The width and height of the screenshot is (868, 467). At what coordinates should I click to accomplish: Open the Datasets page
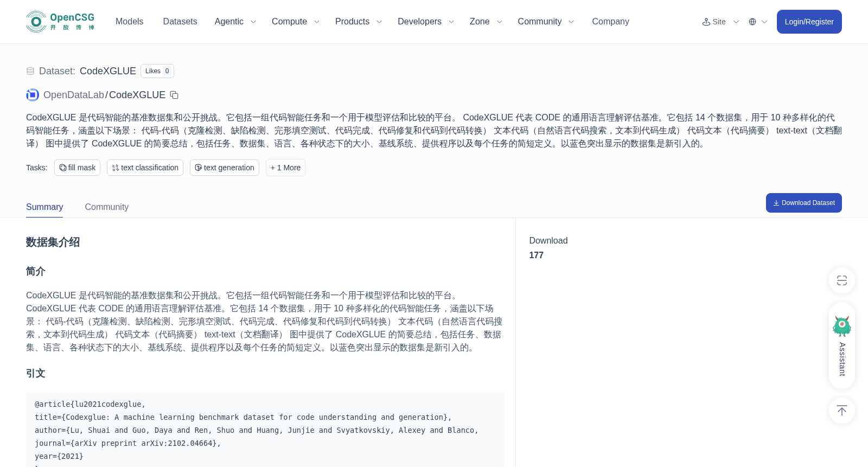pos(180,22)
